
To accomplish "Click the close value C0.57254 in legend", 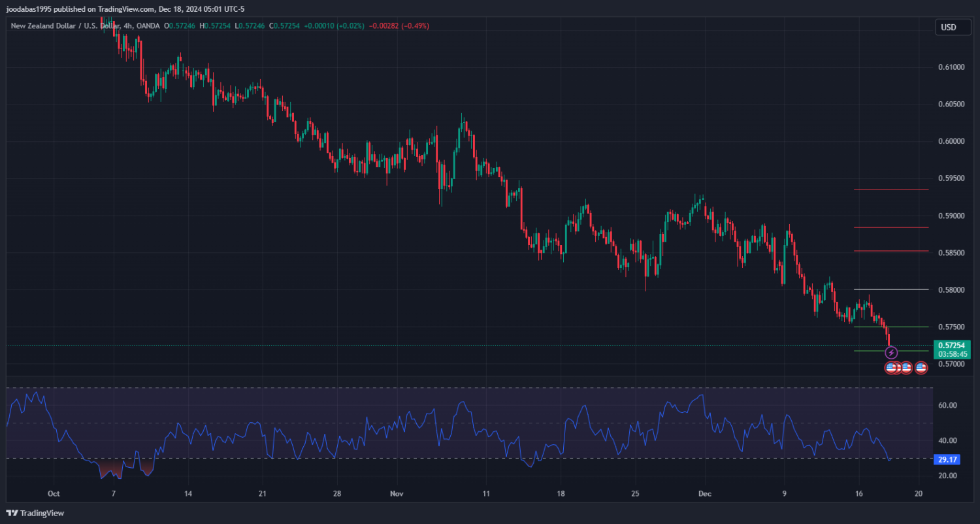I will [x=286, y=26].
